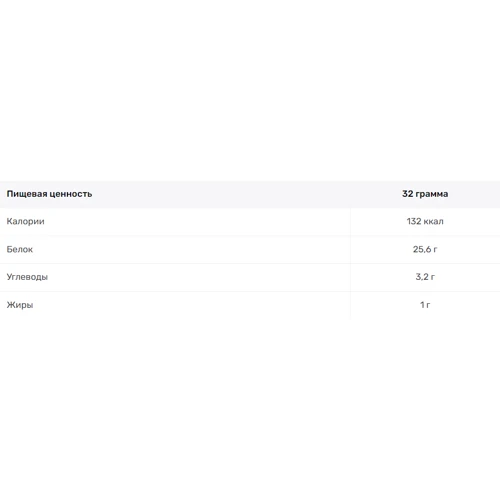Click empty space in the Жиры row middle

(192, 305)
